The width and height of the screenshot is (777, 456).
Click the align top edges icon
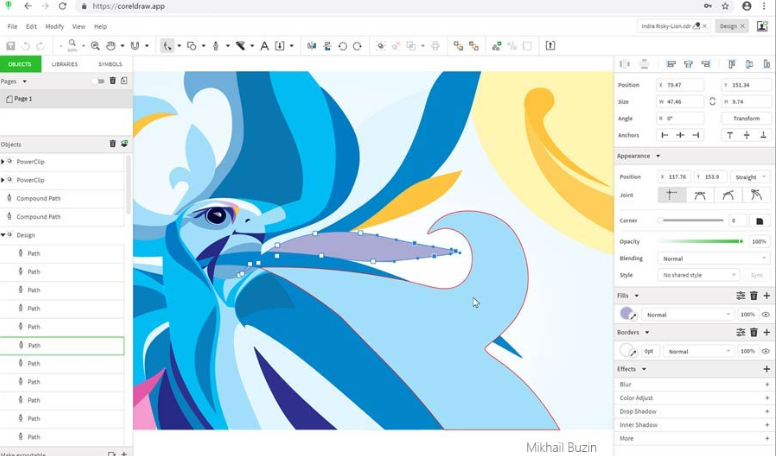click(731, 64)
